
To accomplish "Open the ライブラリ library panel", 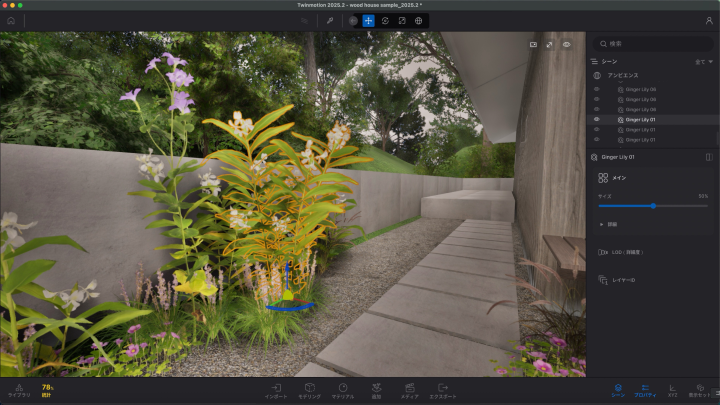I will click(x=19, y=391).
